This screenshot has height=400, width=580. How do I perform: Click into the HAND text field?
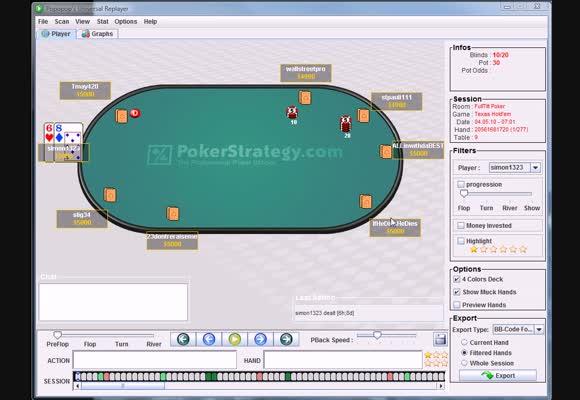tap(343, 360)
